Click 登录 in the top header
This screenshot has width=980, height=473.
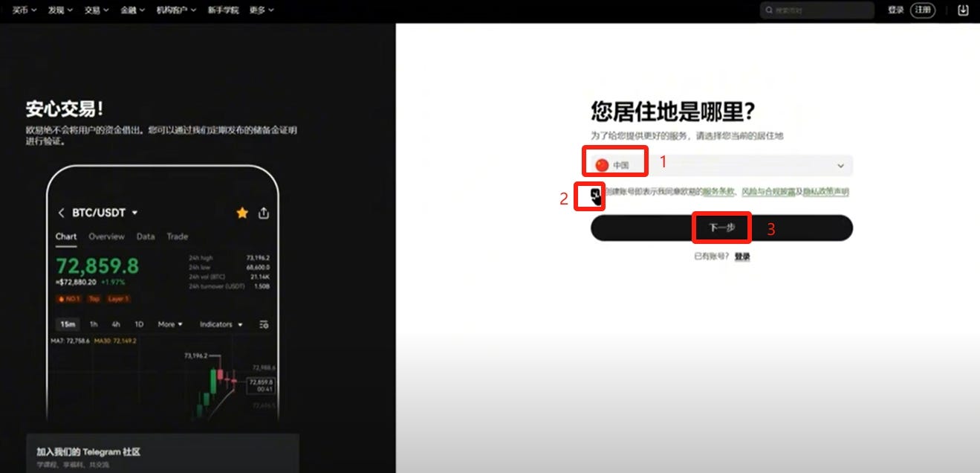tap(896, 10)
